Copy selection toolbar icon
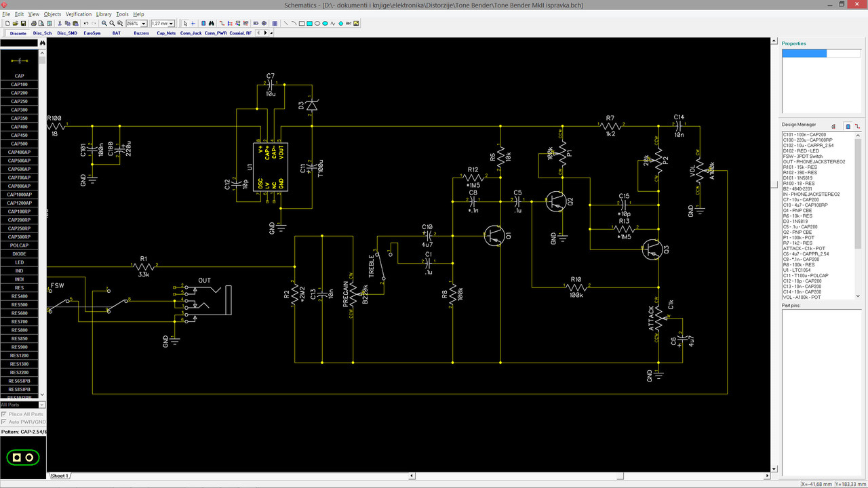Viewport: 868px width, 488px height. pyautogui.click(x=68, y=23)
